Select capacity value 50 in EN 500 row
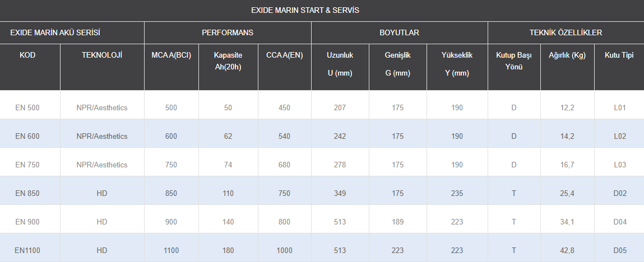Viewport: 644px width, 262px height. click(228, 108)
